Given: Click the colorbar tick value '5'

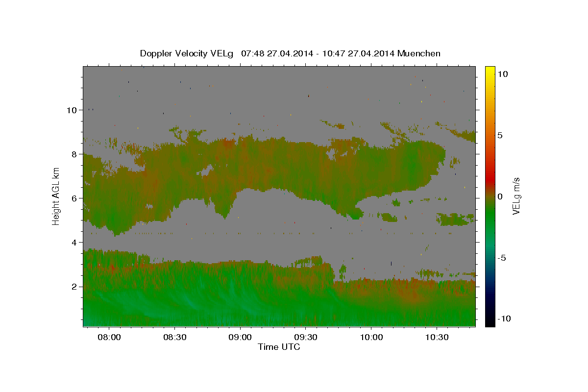Looking at the screenshot, I should (x=500, y=135).
